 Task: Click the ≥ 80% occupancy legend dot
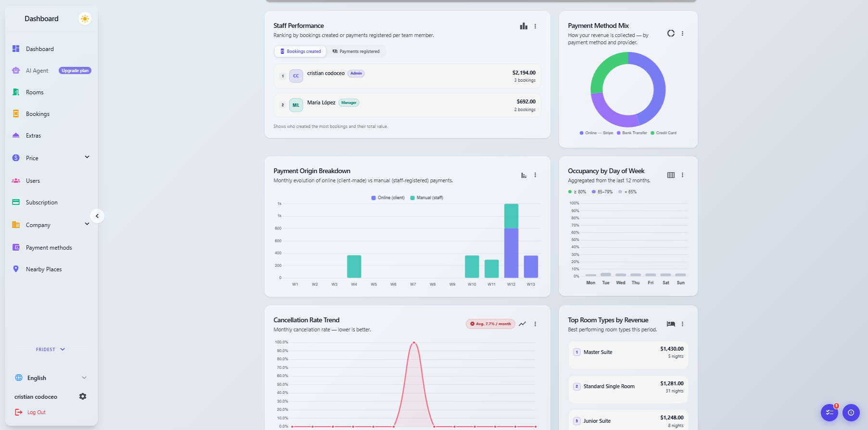(x=570, y=192)
